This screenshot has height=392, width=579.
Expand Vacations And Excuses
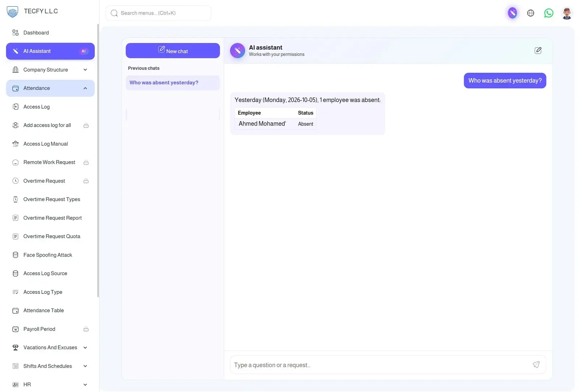(50, 347)
